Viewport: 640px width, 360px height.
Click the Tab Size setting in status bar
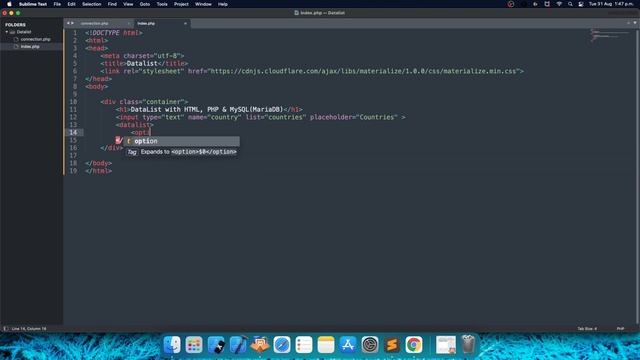(587, 329)
